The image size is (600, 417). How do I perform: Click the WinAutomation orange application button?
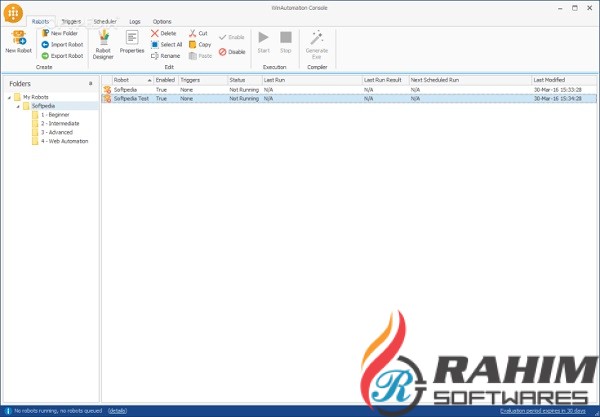13,13
